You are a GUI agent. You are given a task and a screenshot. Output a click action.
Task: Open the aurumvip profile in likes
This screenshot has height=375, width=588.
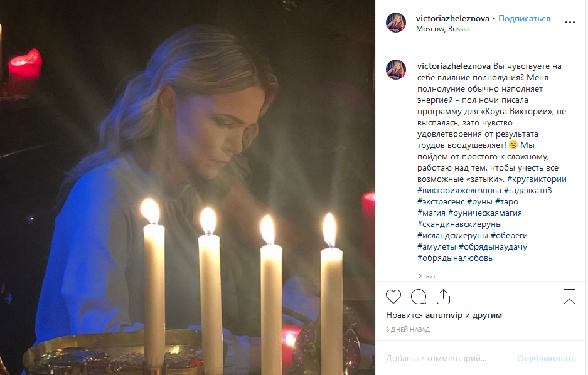[x=444, y=315]
